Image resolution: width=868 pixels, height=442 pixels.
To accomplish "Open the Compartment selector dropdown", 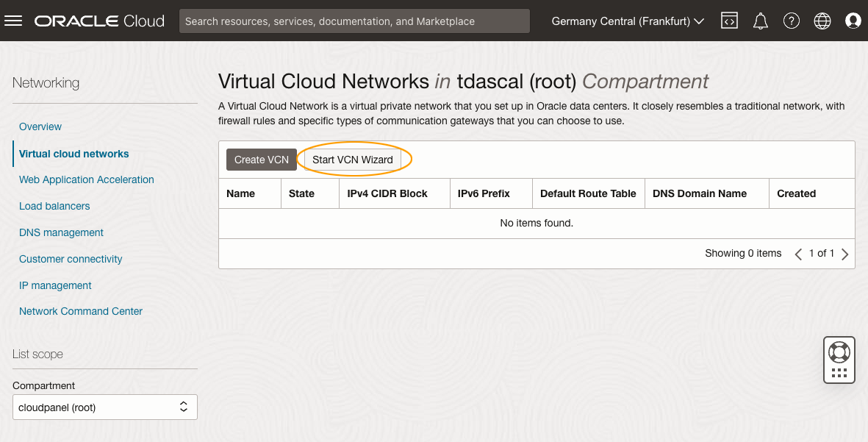I will (104, 407).
